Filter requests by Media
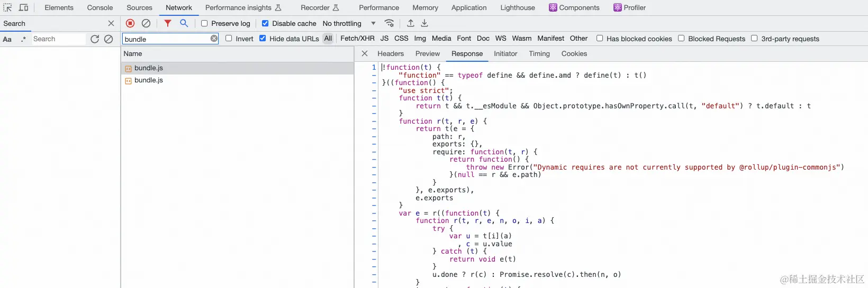The height and width of the screenshot is (288, 868). tap(441, 38)
